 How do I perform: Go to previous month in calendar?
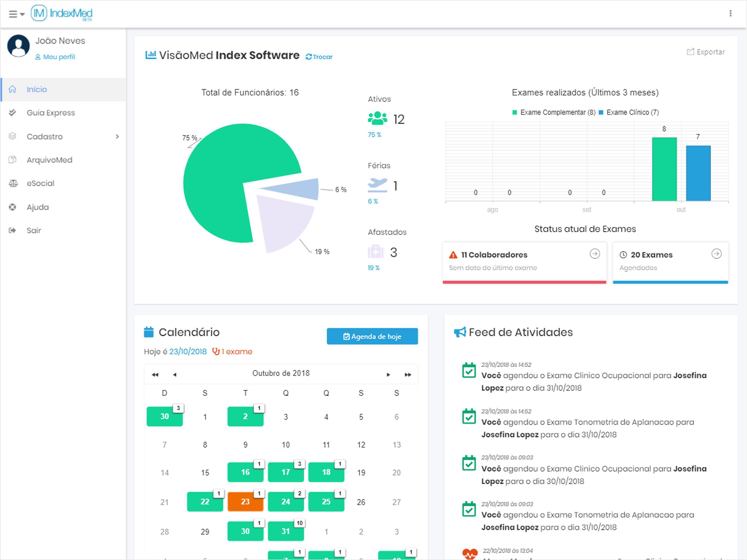(175, 375)
